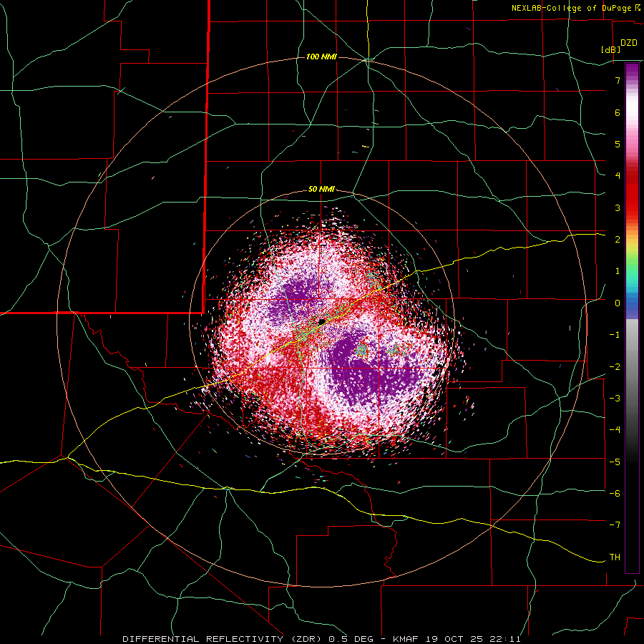Click the TH label at color scale bottom
The image size is (644, 644).
pyautogui.click(x=615, y=557)
